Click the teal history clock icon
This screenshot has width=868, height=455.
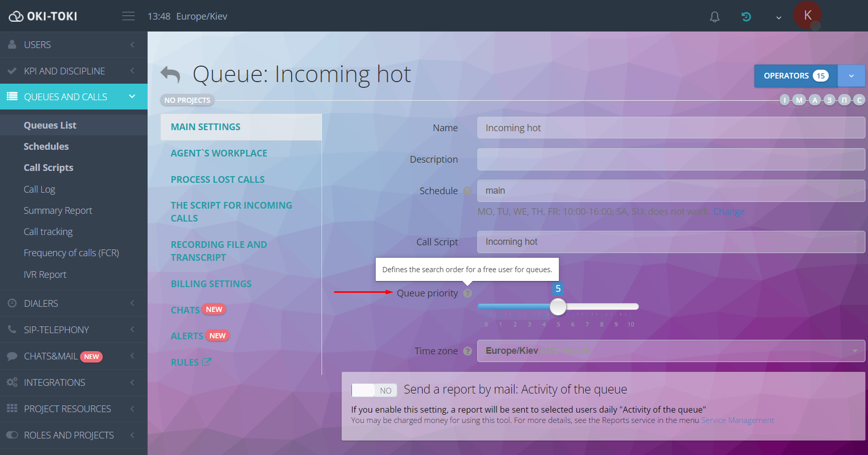746,17
